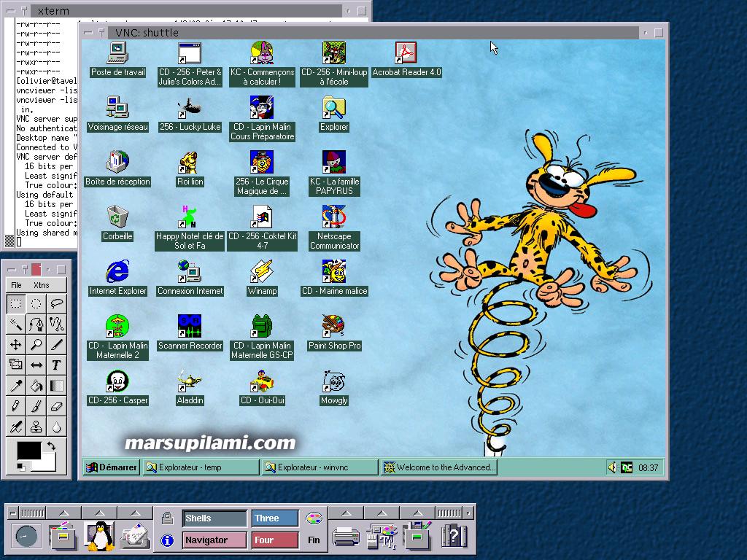Screen dimensions: 747x560
Task: Collapse the panel using left hide button
Action: (13, 513)
